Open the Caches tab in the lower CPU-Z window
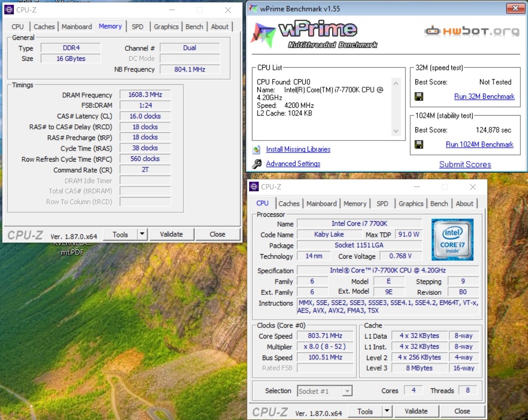 point(289,204)
